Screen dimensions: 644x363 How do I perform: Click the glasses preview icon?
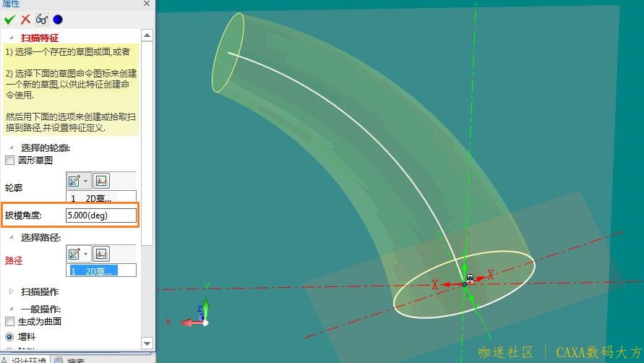click(41, 20)
